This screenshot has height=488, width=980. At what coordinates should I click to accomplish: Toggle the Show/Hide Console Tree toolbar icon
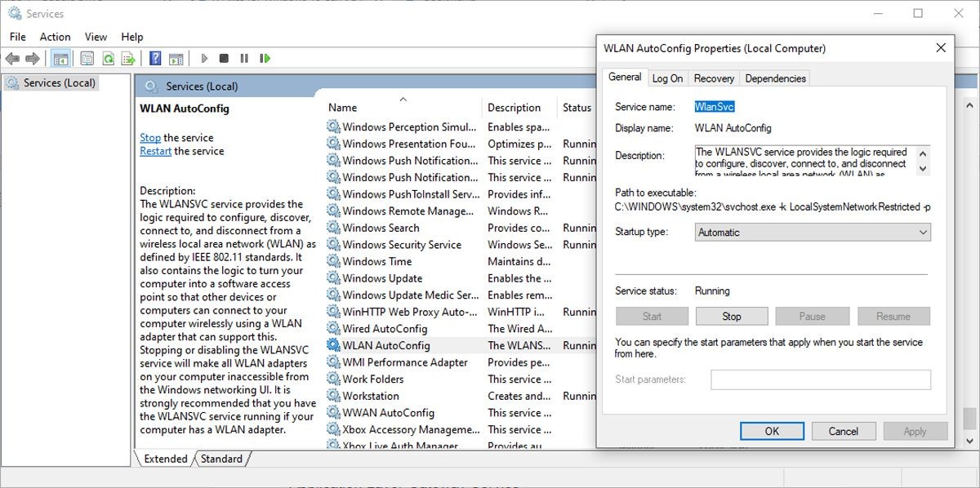[60, 59]
